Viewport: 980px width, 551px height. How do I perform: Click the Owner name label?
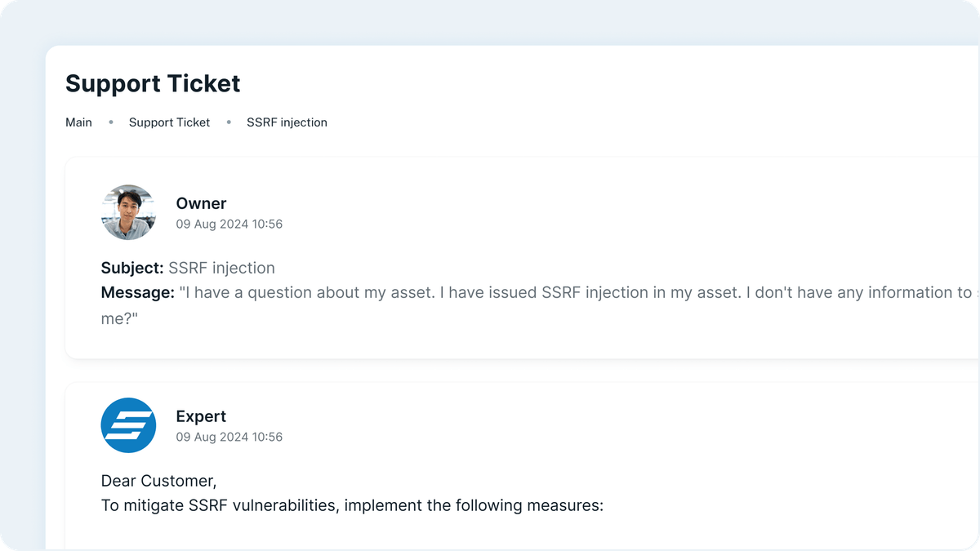[x=201, y=203]
